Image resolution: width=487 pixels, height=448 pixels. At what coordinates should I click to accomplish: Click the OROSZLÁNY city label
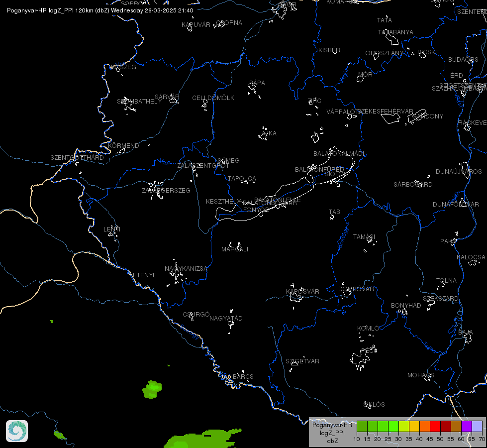click(x=384, y=53)
